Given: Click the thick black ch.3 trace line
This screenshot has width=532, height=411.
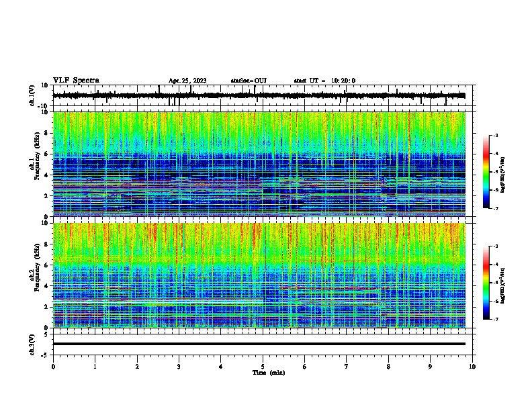Looking at the screenshot, I should [x=259, y=344].
